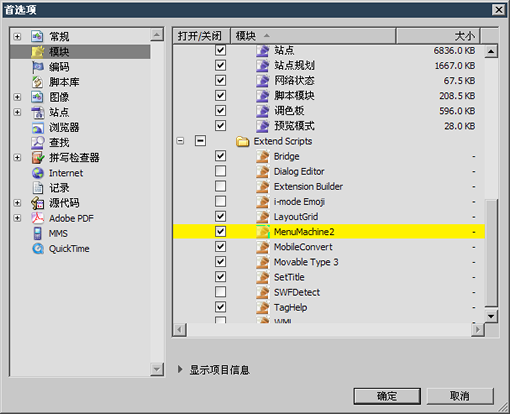Click the module list vertical scrollbar thumb
This screenshot has width=510, height=414.
point(491,253)
